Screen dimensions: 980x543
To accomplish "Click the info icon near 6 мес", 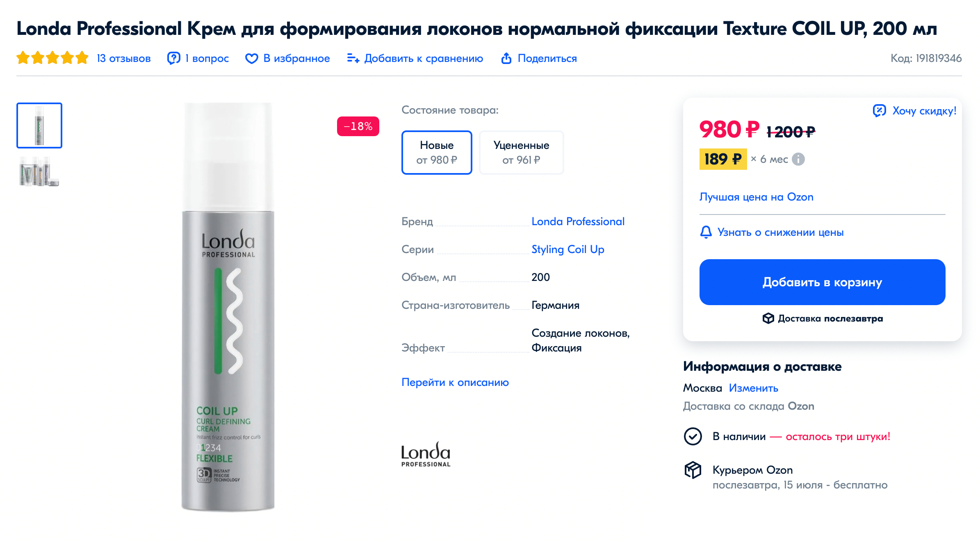I will point(798,159).
